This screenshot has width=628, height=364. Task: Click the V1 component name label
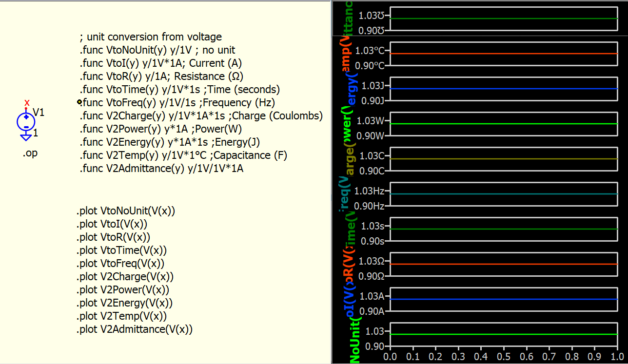[x=39, y=113]
